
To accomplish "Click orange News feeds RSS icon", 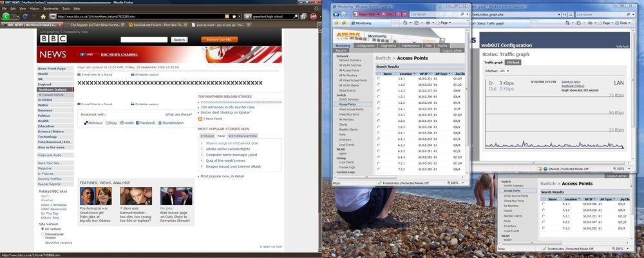I will (x=200, y=119).
